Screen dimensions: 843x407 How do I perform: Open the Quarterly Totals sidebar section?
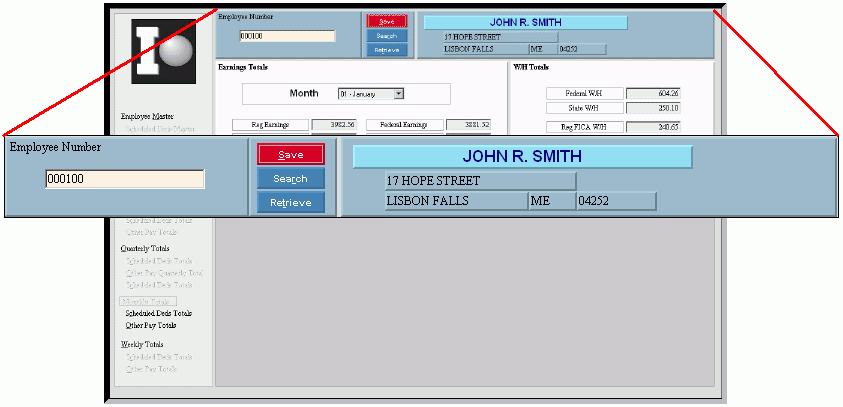tap(145, 249)
